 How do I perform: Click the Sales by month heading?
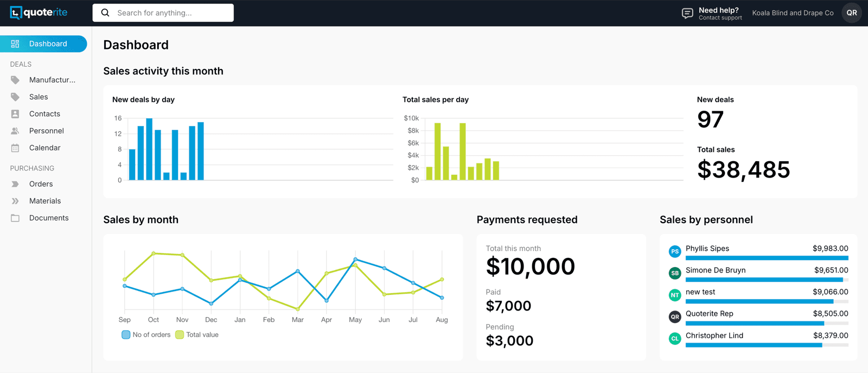pos(141,220)
